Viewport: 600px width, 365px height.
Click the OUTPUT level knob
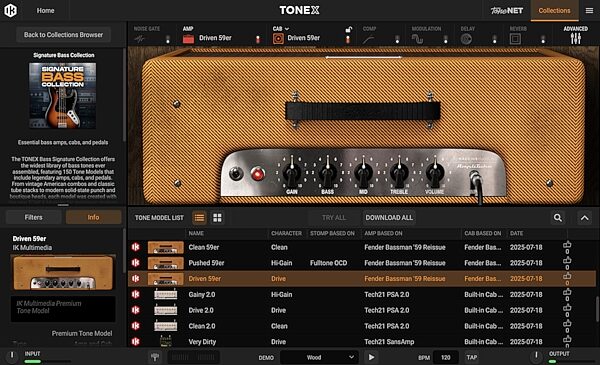click(536, 356)
